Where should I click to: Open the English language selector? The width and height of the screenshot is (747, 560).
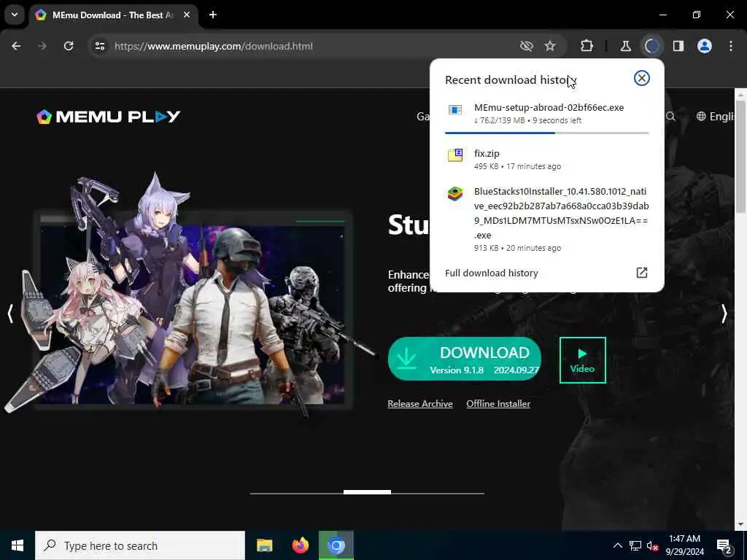(x=716, y=116)
